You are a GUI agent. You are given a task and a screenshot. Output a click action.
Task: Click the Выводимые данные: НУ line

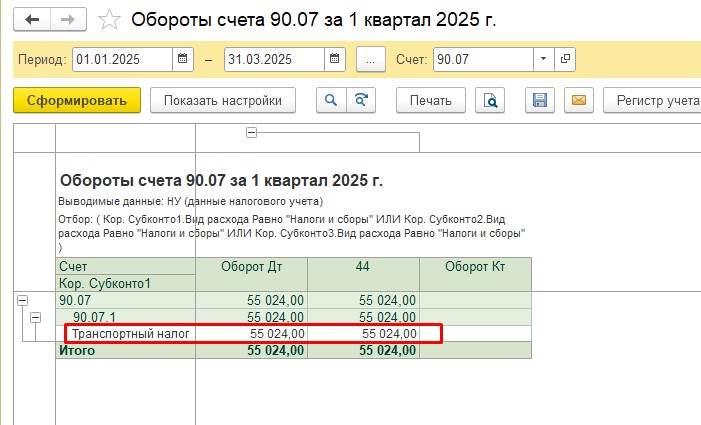tap(190, 202)
